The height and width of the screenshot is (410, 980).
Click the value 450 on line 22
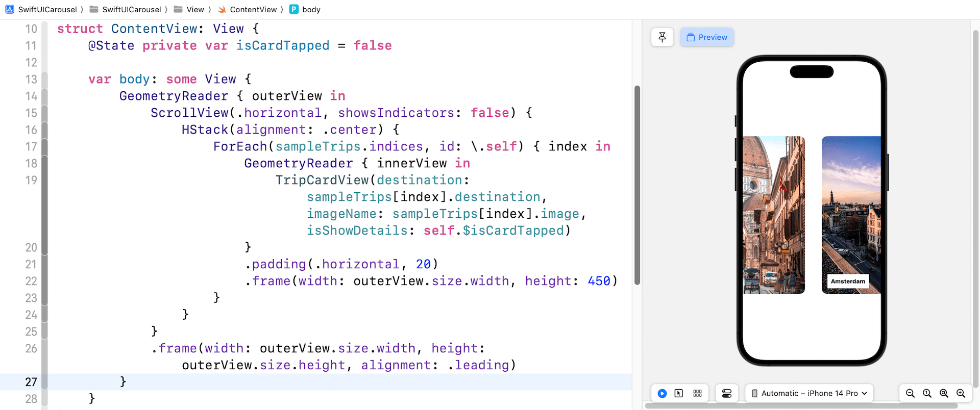pos(599,281)
